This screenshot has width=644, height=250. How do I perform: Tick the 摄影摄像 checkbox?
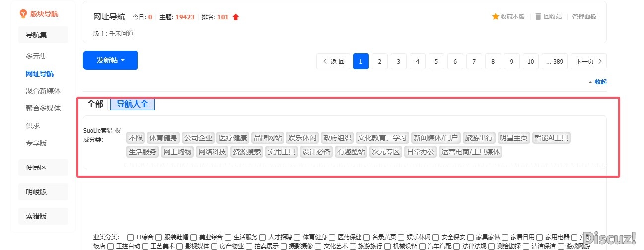(x=284, y=246)
